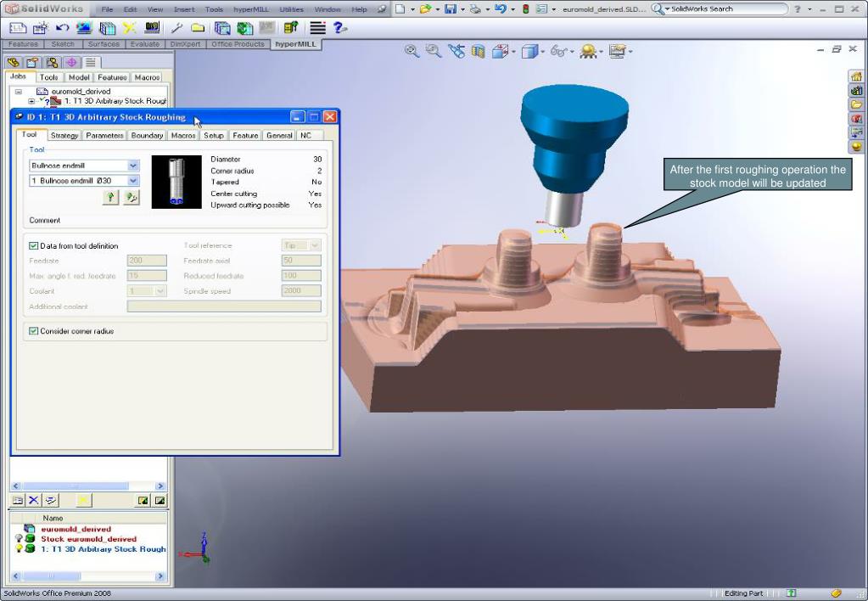
Task: Click the stock list horizontal scrollbar left arrow
Action: 15,576
